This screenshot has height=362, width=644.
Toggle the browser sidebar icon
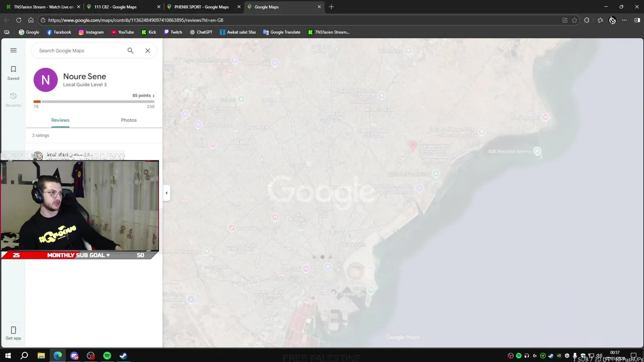637,20
